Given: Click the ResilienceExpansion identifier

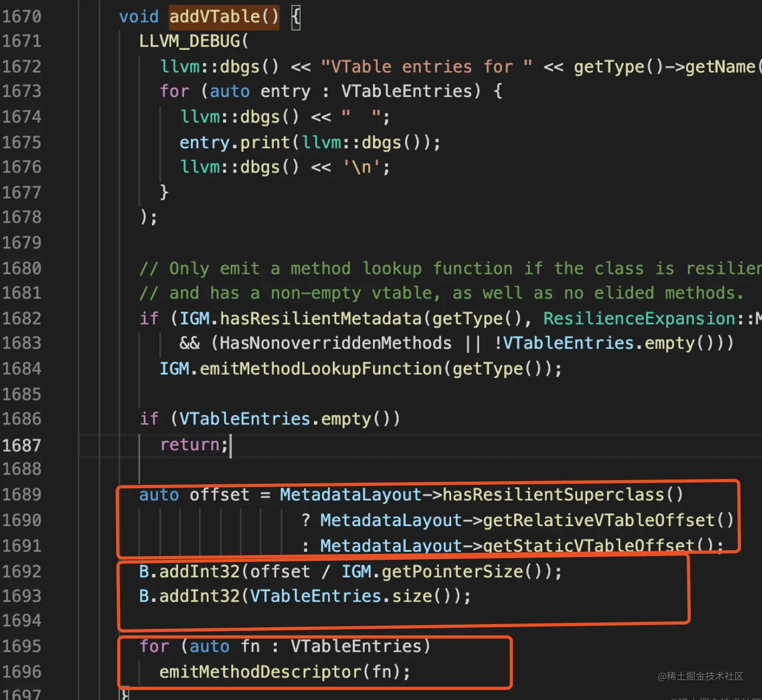Looking at the screenshot, I should (639, 318).
